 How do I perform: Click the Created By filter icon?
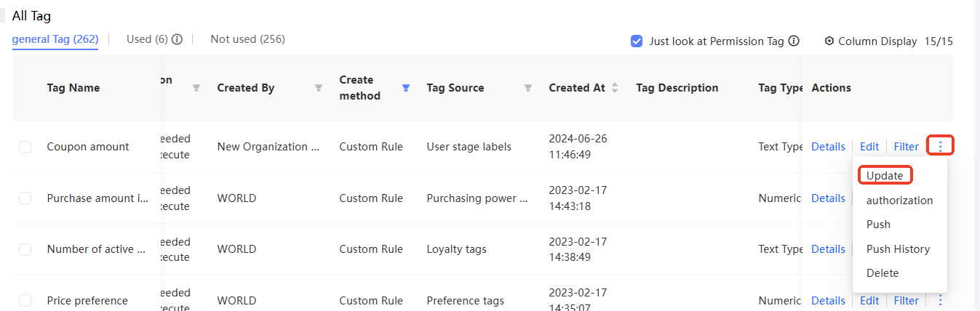(319, 88)
